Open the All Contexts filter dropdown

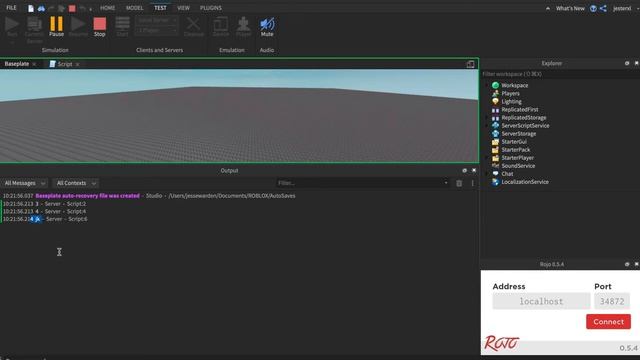(76, 183)
